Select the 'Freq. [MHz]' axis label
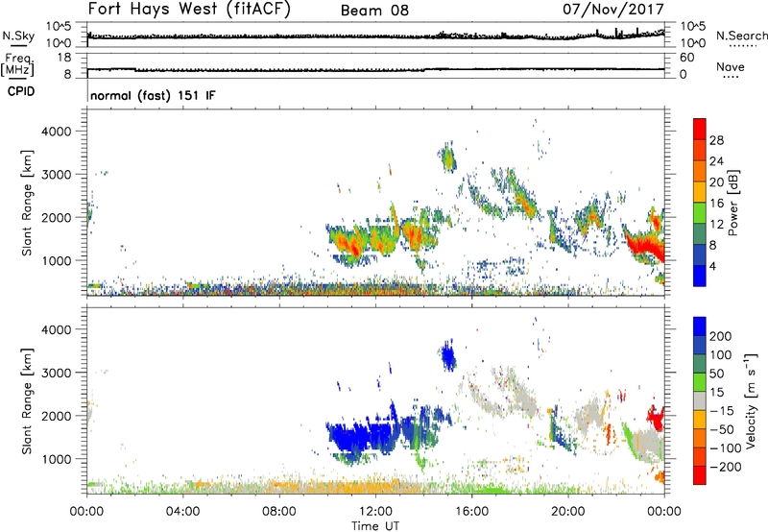The image size is (768, 532). [x=18, y=65]
